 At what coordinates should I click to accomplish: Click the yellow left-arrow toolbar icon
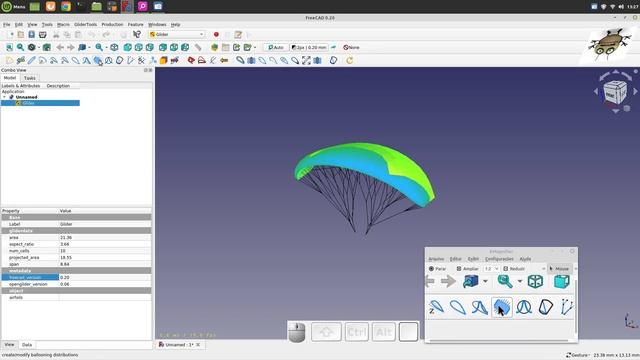[224, 60]
